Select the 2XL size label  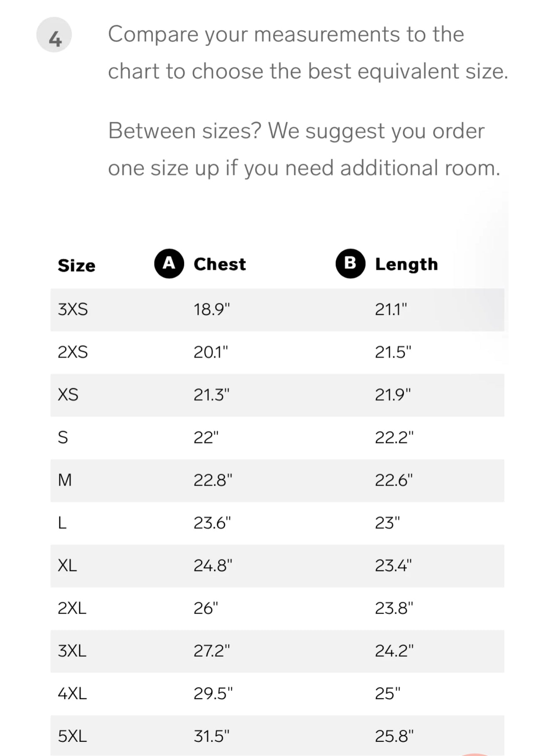(72, 608)
